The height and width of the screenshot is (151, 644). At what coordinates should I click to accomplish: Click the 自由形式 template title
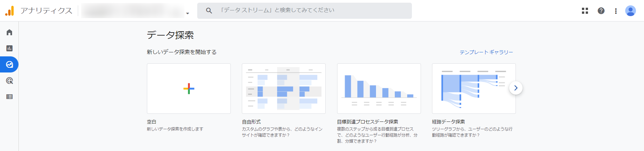pyautogui.click(x=251, y=122)
